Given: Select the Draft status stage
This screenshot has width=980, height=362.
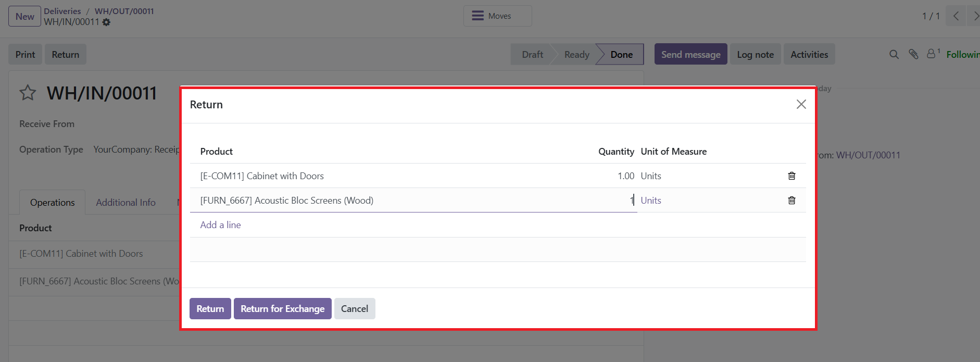Looking at the screenshot, I should click(532, 54).
